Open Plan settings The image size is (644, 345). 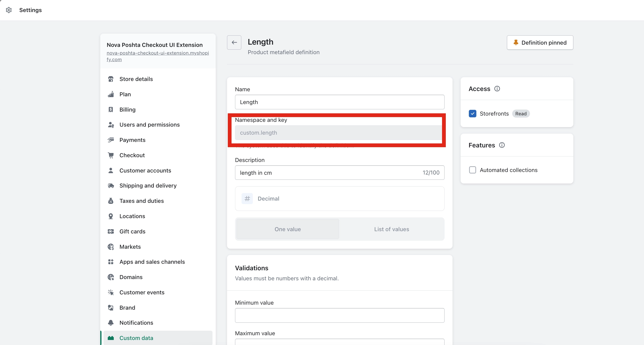click(158, 94)
